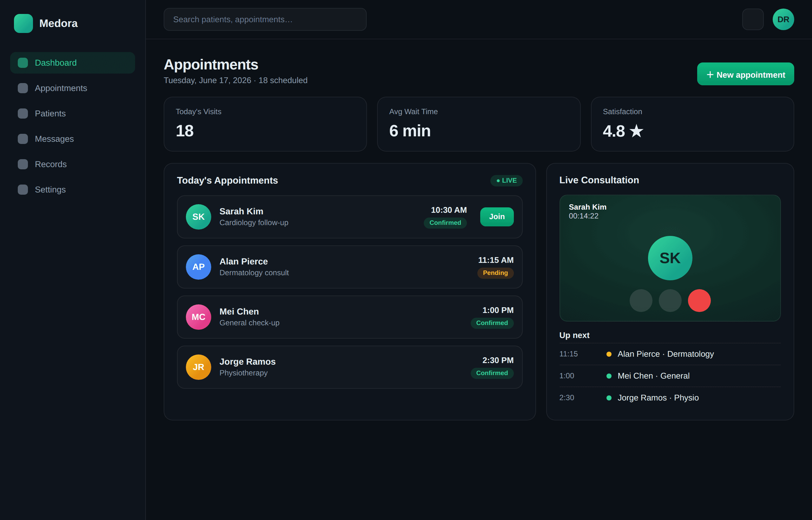812x520 pixels.
Task: Click the 10:30 AM appointment time
Action: click(x=449, y=210)
